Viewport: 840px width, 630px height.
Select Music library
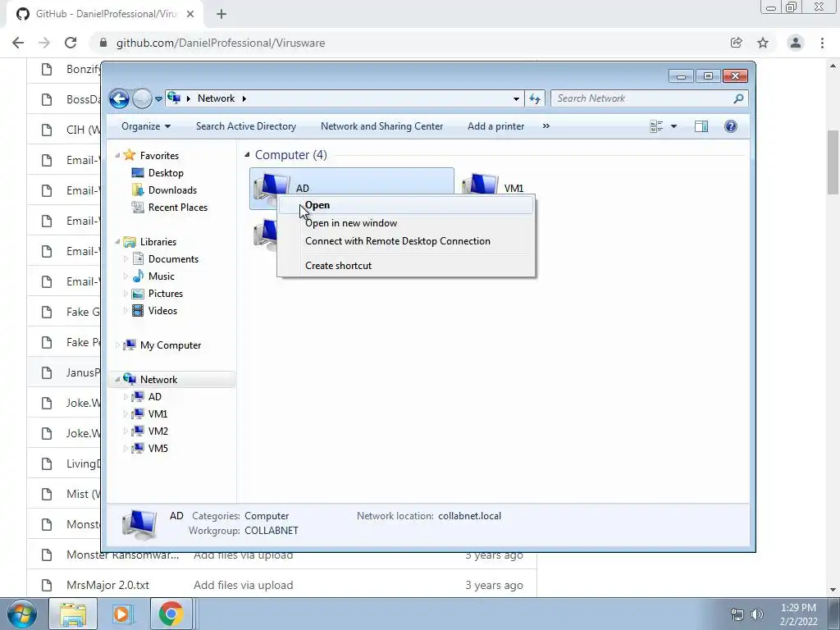(161, 276)
